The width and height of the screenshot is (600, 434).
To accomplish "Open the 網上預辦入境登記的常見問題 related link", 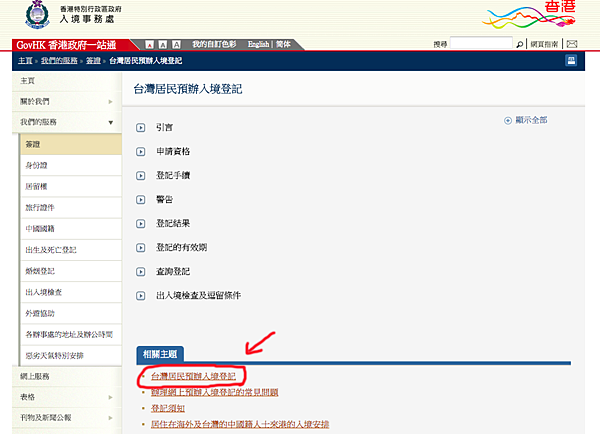I will click(x=214, y=392).
